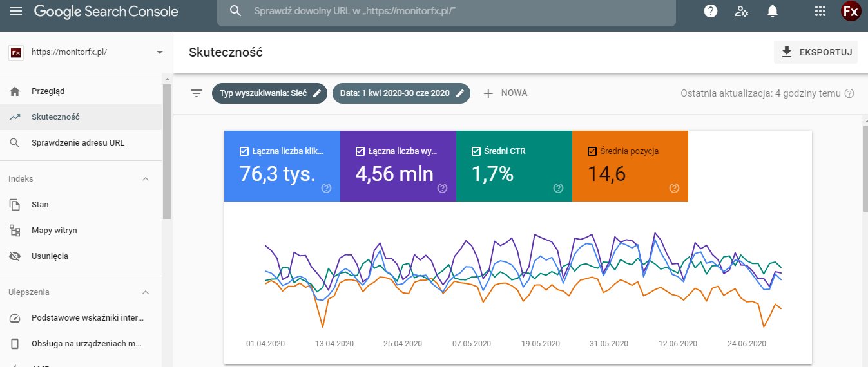Open Mapy witryn page

54,230
